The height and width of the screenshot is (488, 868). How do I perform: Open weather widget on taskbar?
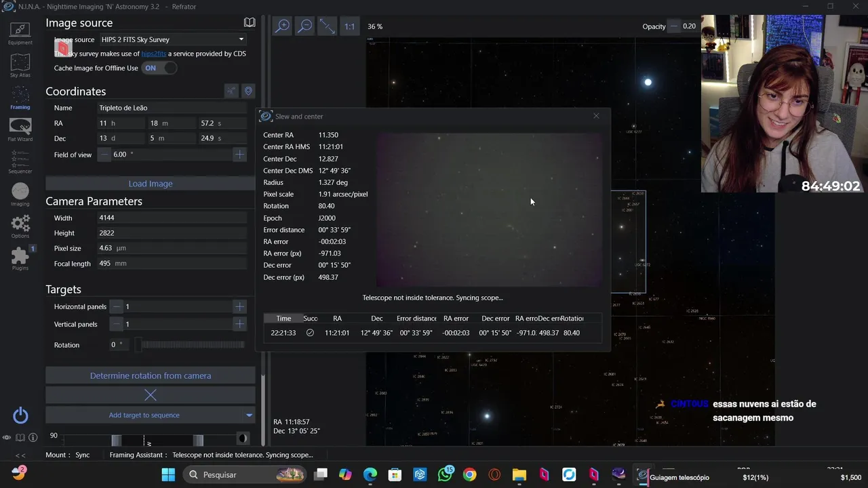pos(18,473)
